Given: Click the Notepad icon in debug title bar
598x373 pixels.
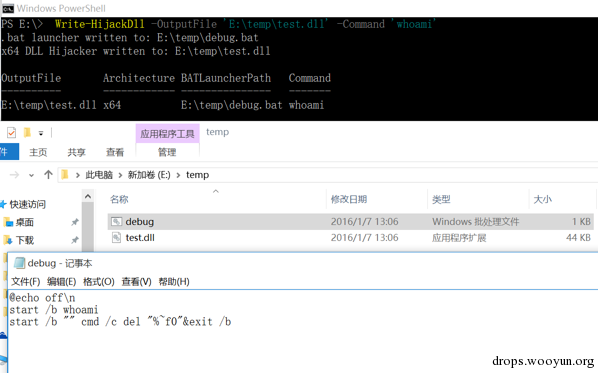Looking at the screenshot, I should 19,263.
